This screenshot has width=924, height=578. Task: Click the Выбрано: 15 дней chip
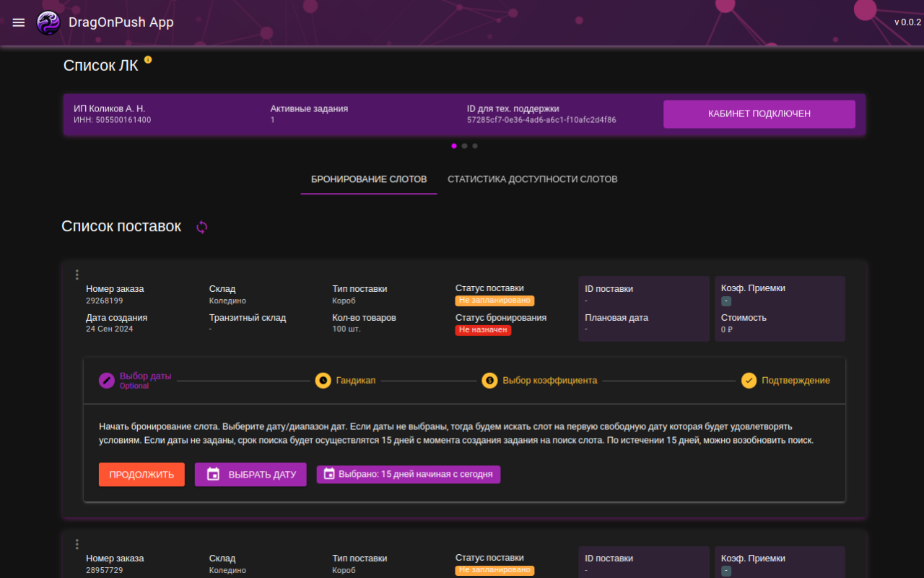pos(408,475)
